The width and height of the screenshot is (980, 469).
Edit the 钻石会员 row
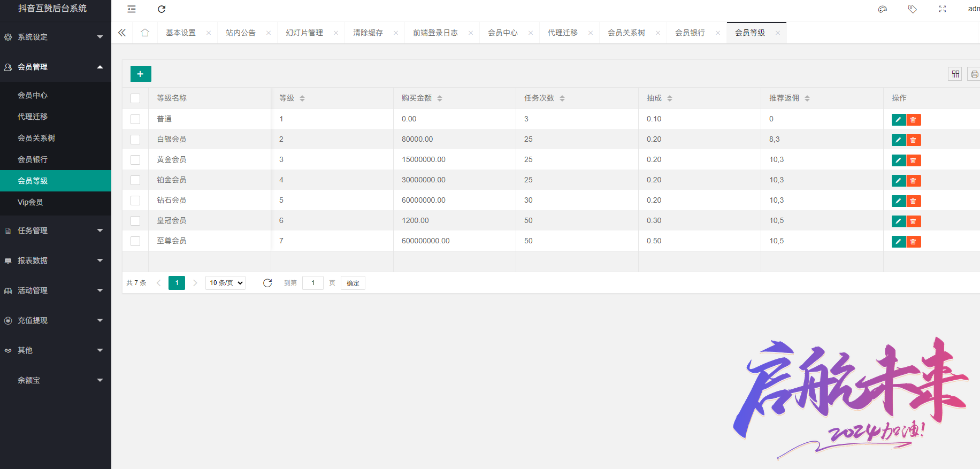point(899,201)
